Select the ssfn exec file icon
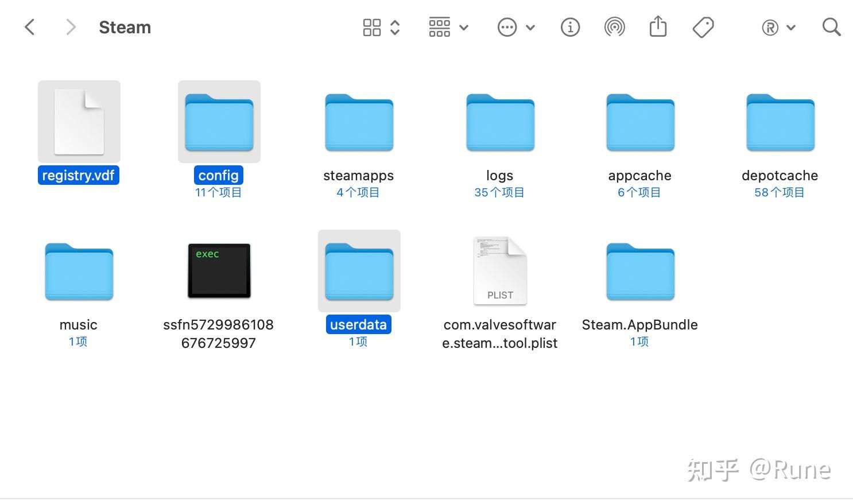Viewport: 853px width, 504px height. click(x=219, y=270)
